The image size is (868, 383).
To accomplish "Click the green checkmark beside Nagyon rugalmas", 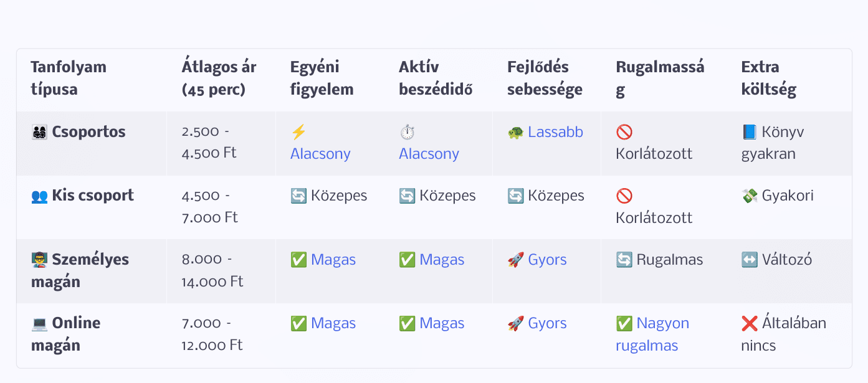I will [x=624, y=323].
